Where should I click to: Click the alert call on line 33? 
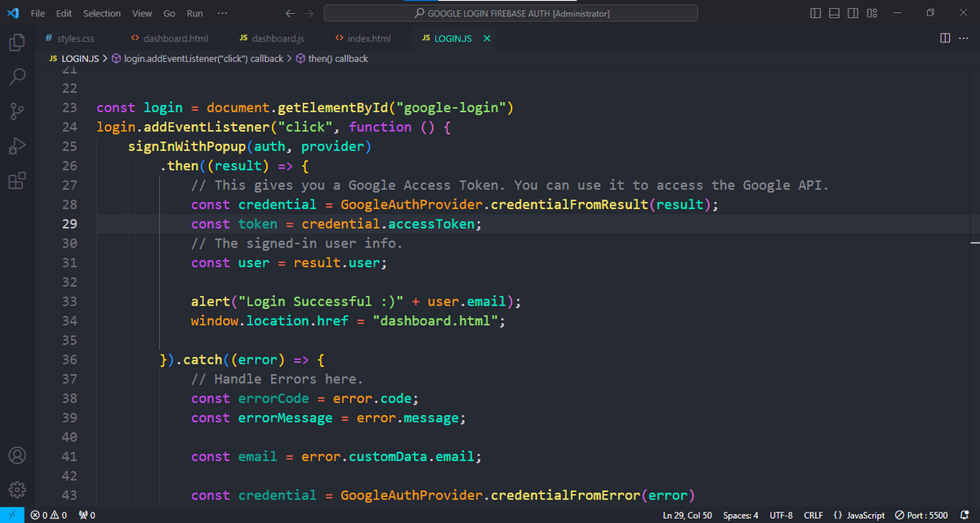pos(211,302)
